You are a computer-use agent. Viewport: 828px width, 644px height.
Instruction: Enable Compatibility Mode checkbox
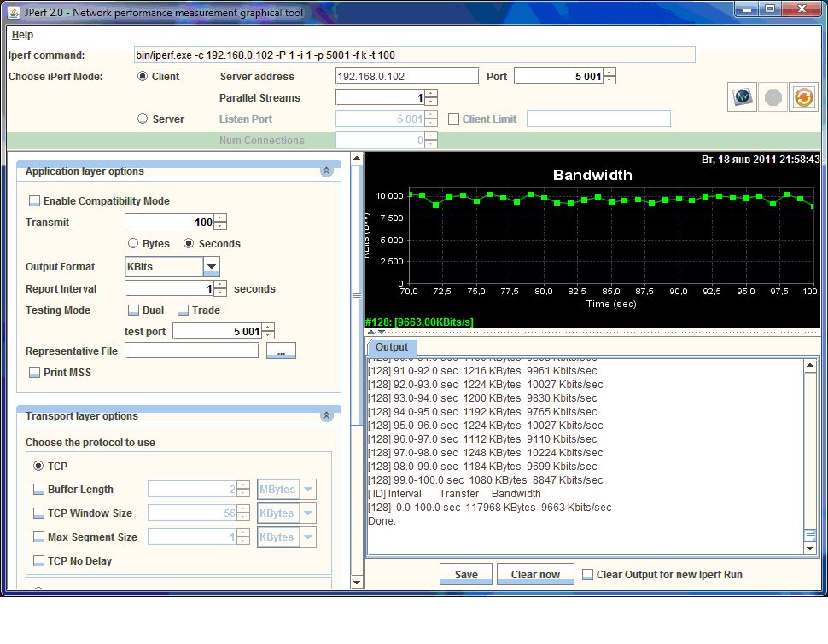point(35,201)
